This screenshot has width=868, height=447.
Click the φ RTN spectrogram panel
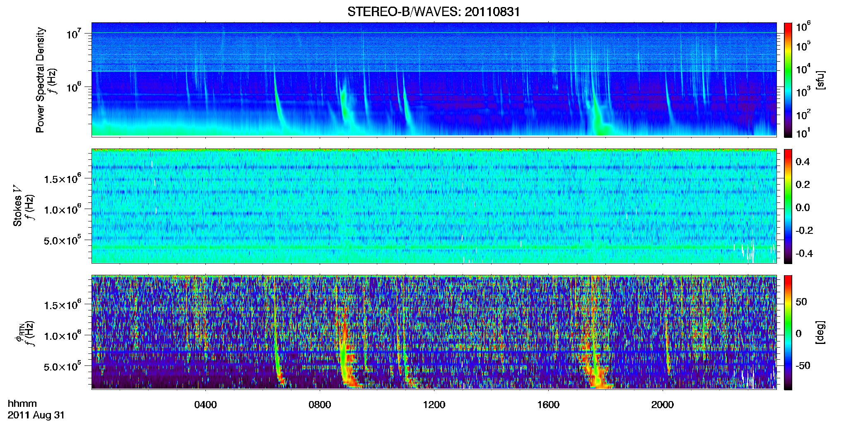click(x=434, y=332)
